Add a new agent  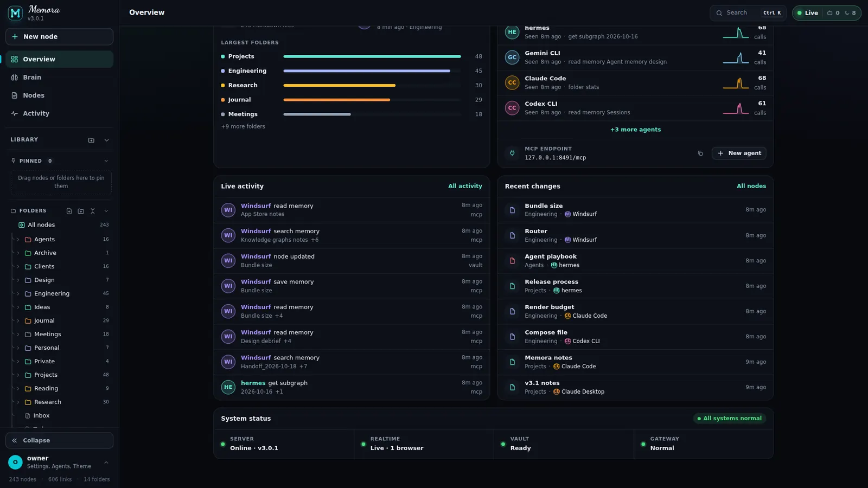coord(739,153)
